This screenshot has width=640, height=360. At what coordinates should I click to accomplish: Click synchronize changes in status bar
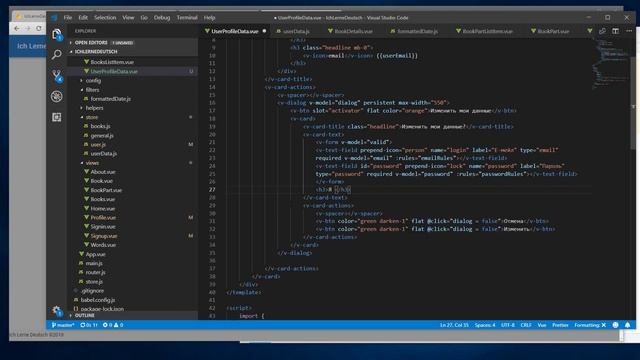click(89, 325)
